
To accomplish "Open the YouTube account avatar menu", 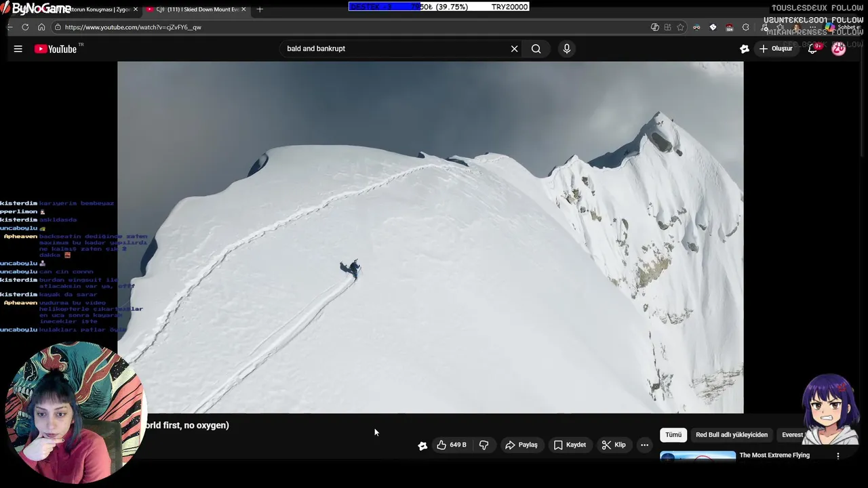I will click(x=839, y=49).
